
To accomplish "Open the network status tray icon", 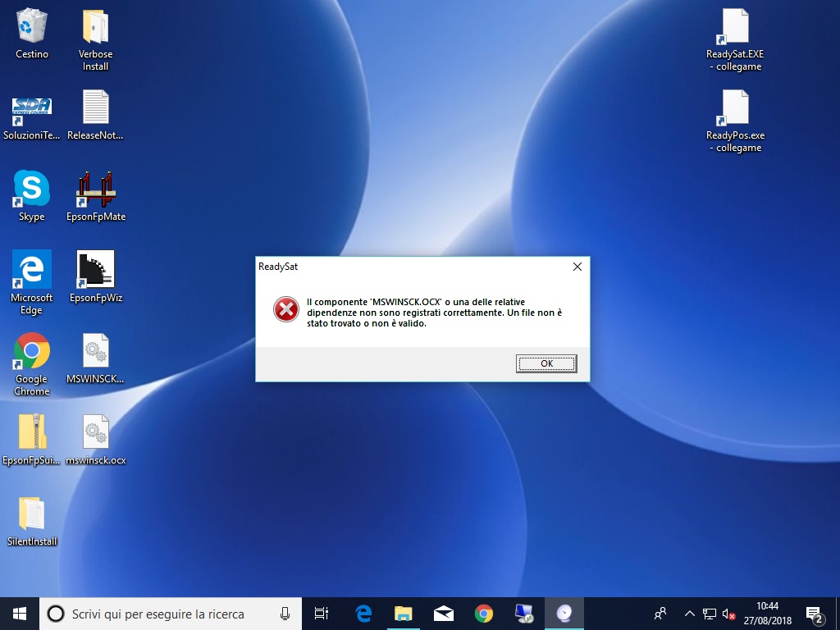I will pyautogui.click(x=710, y=614).
